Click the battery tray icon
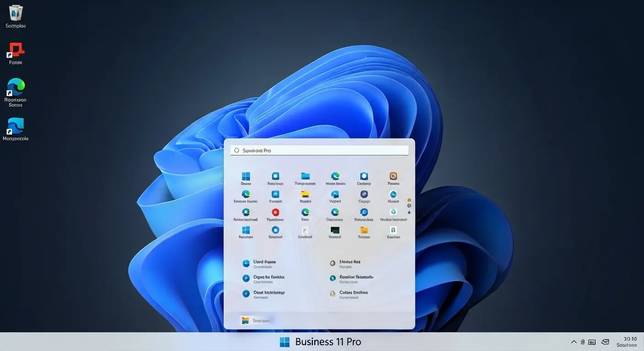 tap(592, 342)
